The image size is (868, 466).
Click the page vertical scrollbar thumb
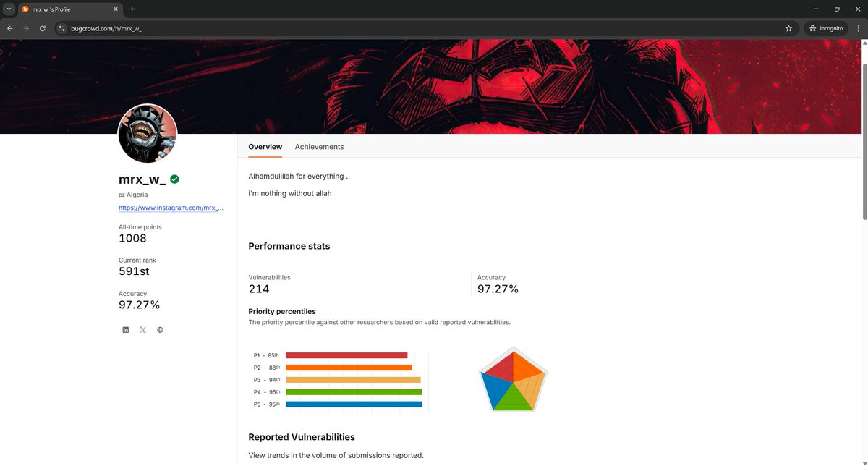point(864,141)
